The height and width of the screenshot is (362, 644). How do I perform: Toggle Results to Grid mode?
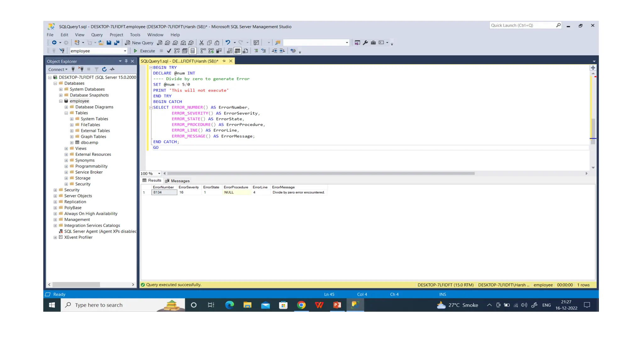(x=237, y=51)
